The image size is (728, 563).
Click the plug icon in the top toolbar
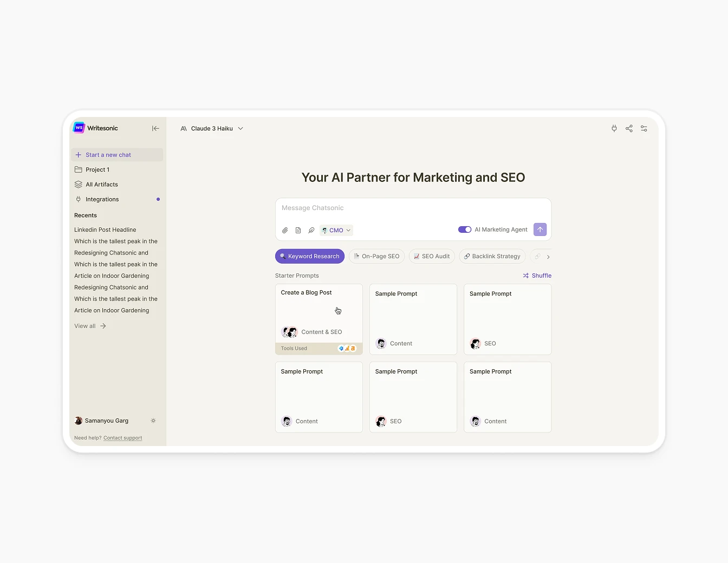tap(614, 128)
